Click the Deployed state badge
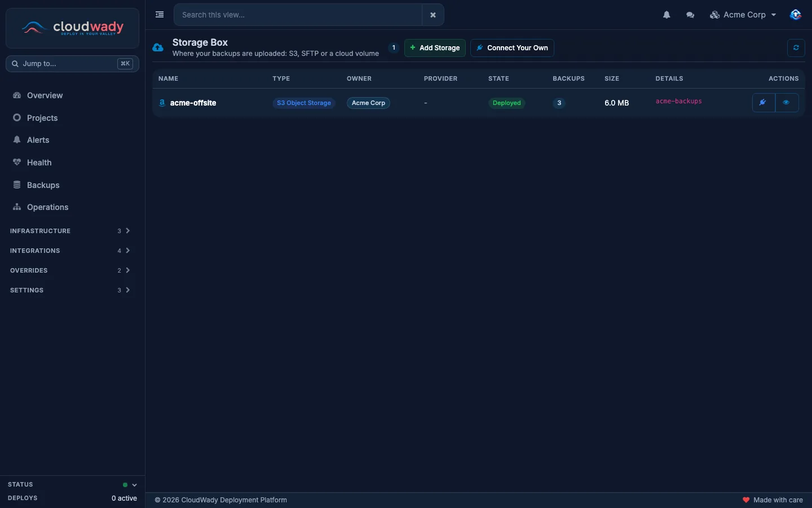Viewport: 812px width, 508px height. point(506,103)
